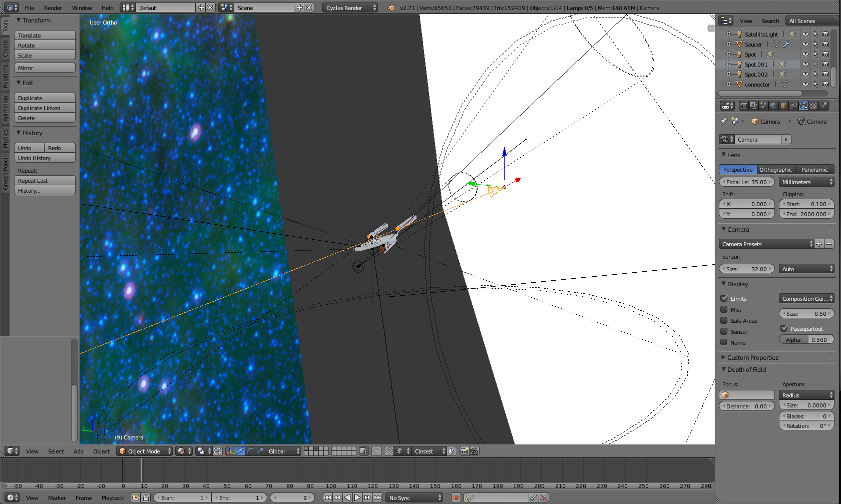Click the 3D manipulator toggle icon
Viewport: 841px width, 504px height.
tap(230, 451)
